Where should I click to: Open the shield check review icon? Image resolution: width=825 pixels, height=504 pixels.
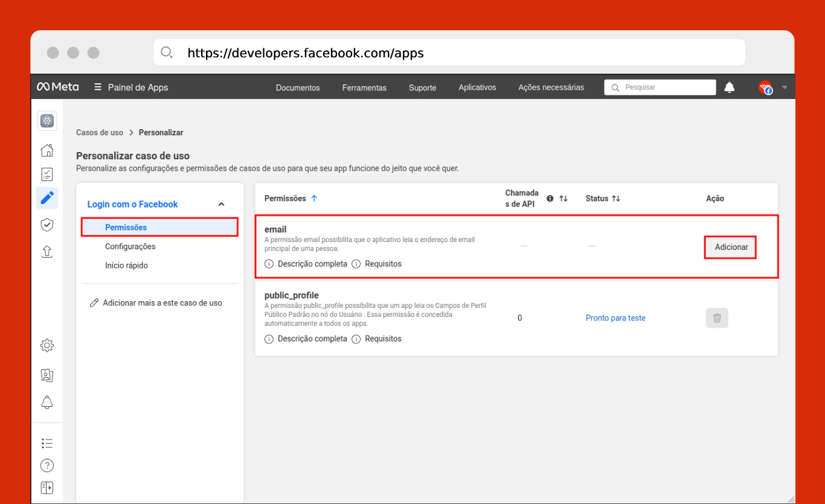47,225
